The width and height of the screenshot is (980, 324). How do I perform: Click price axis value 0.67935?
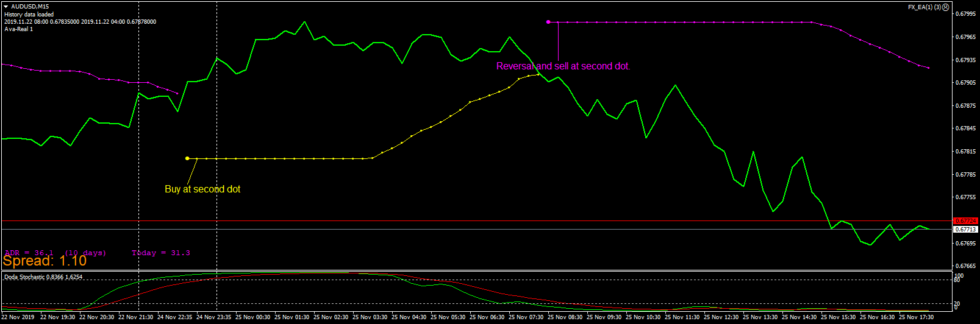[x=965, y=60]
